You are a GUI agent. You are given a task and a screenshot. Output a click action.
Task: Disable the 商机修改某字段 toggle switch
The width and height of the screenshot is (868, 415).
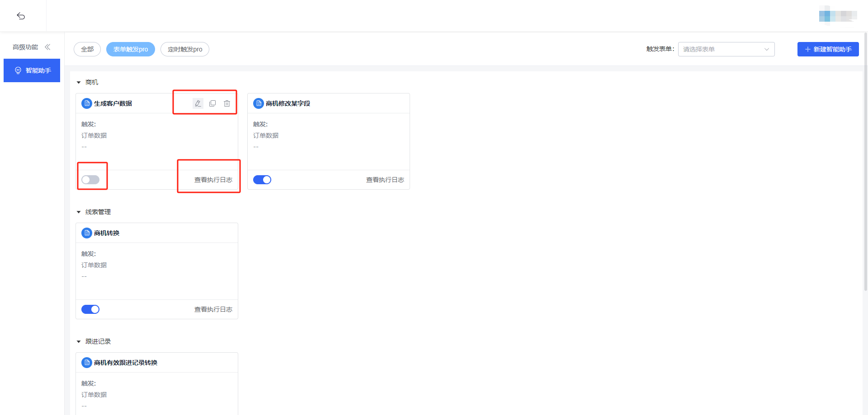pyautogui.click(x=262, y=180)
